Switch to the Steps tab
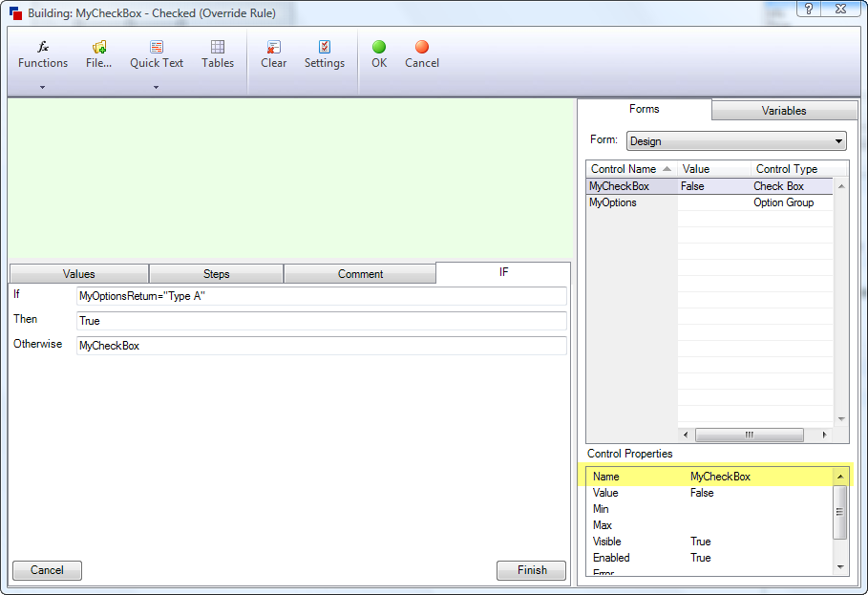 pos(217,274)
